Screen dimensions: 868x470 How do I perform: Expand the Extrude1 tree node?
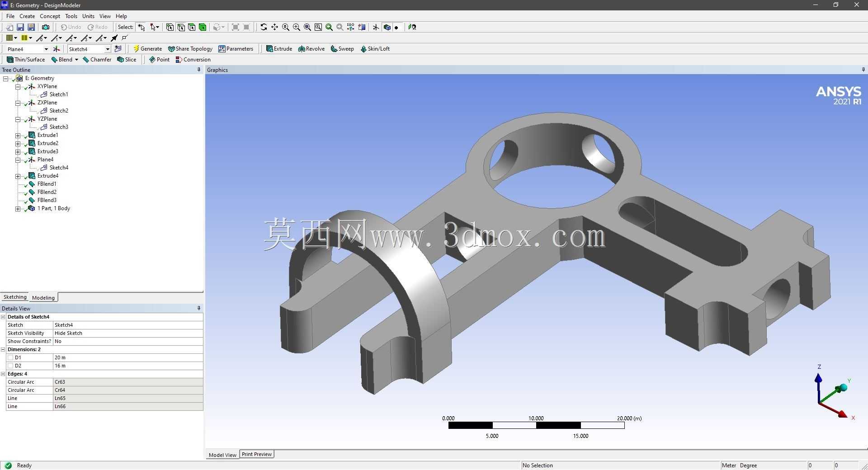[x=18, y=135]
